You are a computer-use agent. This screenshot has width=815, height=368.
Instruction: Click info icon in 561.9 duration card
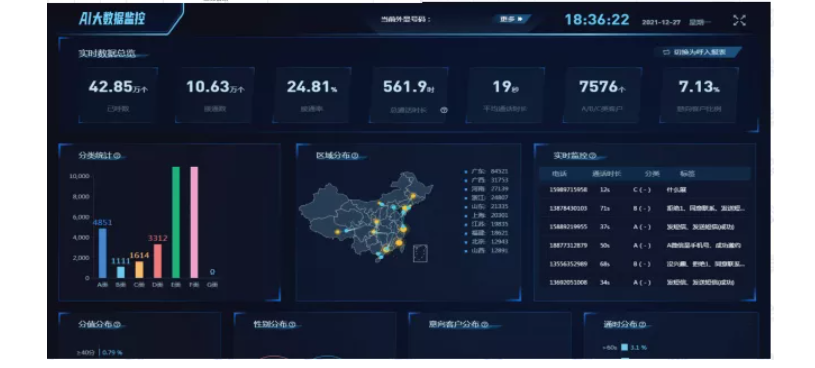click(444, 110)
